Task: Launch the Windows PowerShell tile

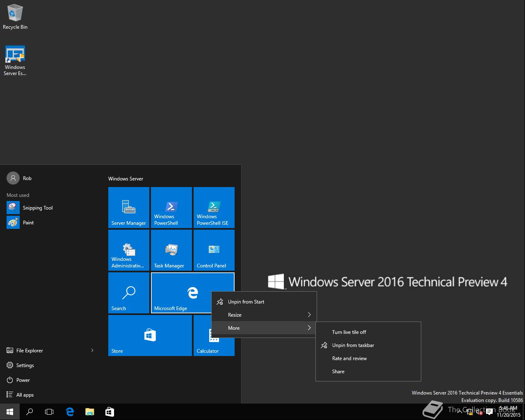Action: click(x=171, y=207)
